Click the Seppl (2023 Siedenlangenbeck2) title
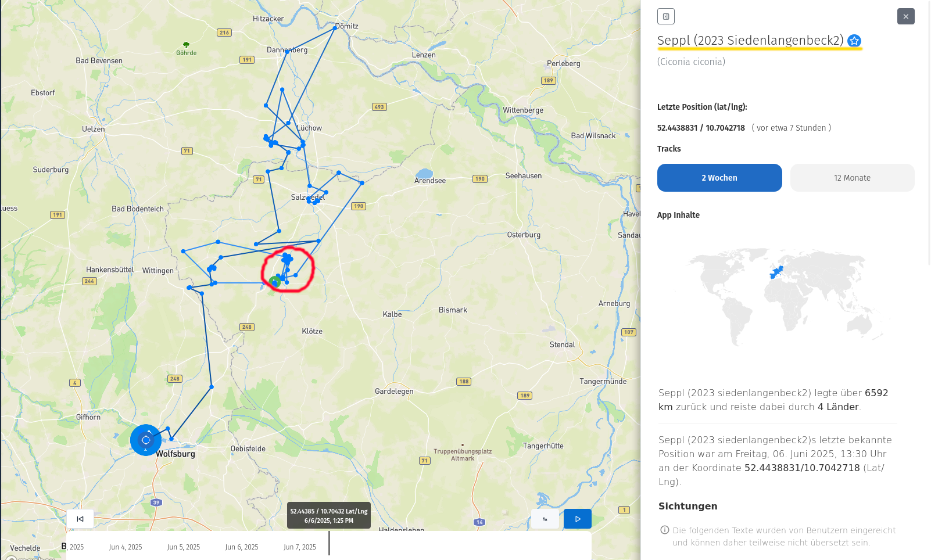The image size is (931, 560). click(750, 41)
